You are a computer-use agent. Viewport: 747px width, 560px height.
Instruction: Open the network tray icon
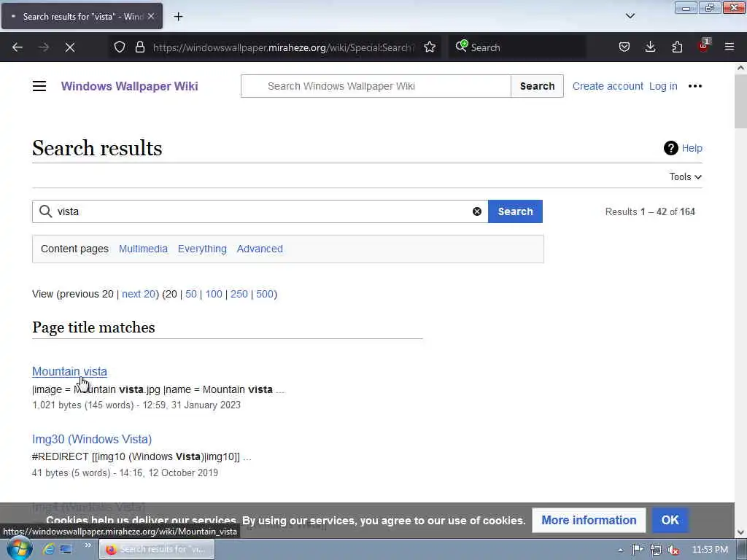pyautogui.click(x=656, y=550)
